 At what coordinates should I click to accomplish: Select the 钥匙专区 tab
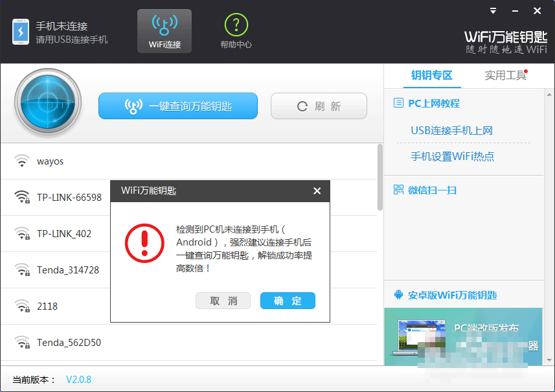432,75
